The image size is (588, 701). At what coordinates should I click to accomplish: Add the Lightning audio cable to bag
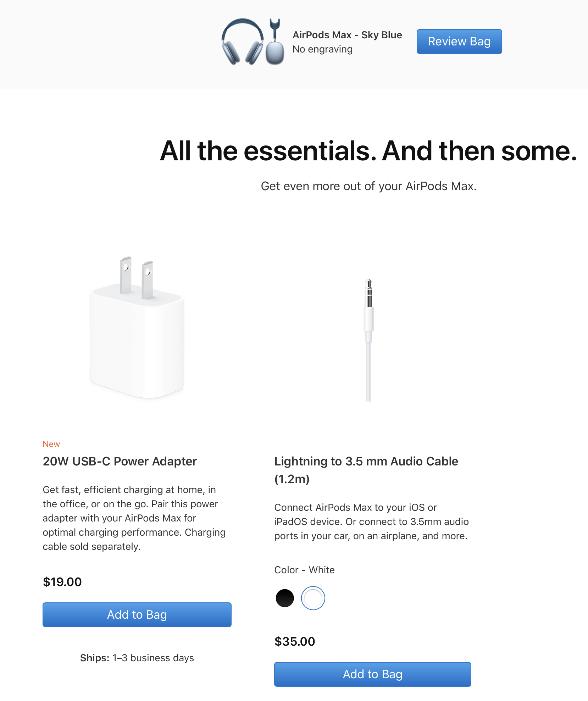point(372,674)
